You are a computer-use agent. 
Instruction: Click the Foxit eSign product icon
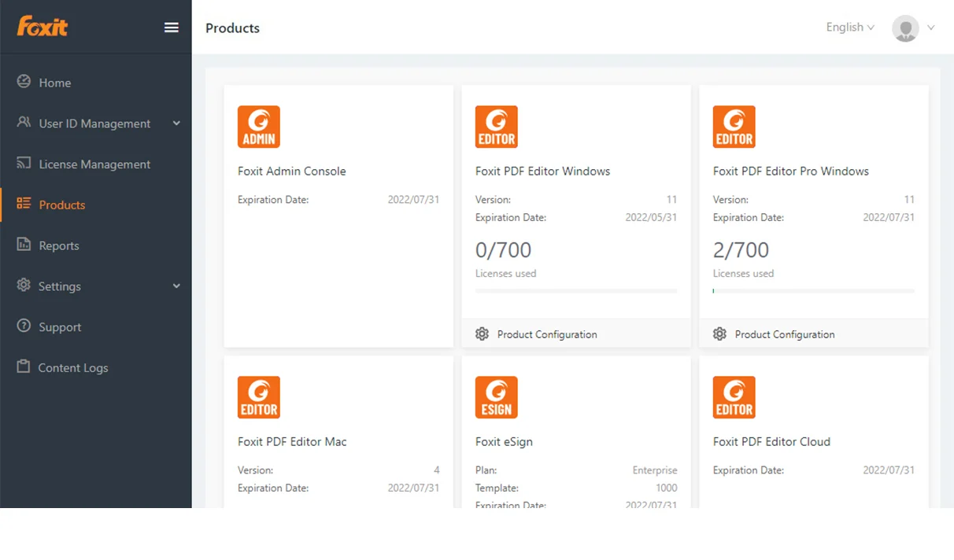click(496, 397)
